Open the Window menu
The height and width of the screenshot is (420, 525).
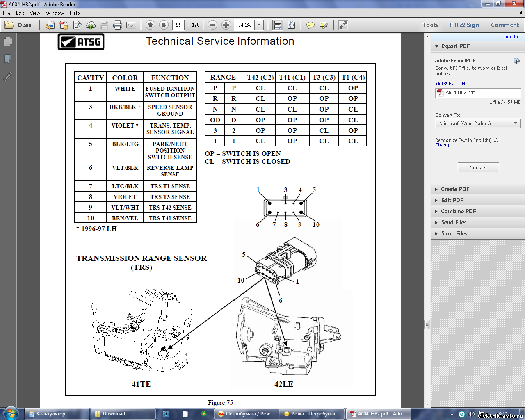click(55, 13)
